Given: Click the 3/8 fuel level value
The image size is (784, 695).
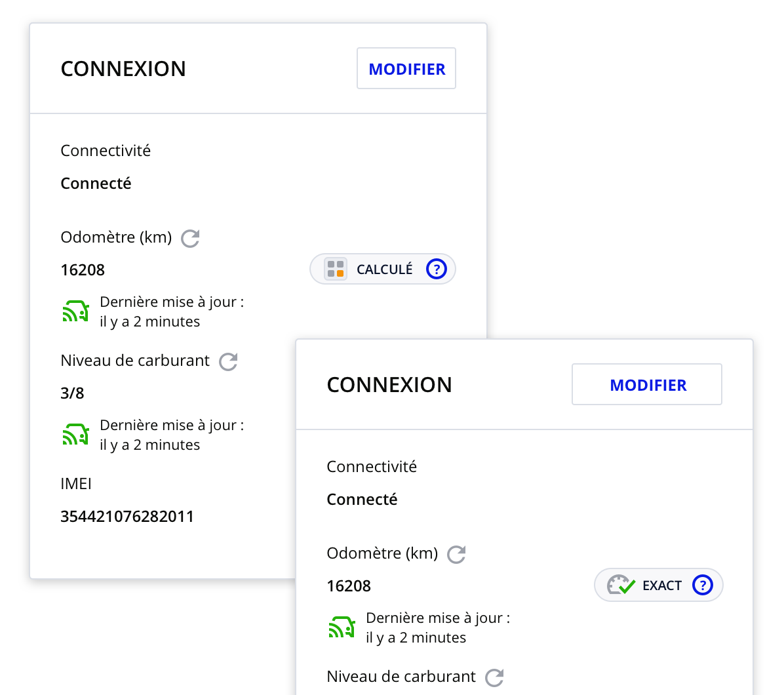Looking at the screenshot, I should coord(72,393).
